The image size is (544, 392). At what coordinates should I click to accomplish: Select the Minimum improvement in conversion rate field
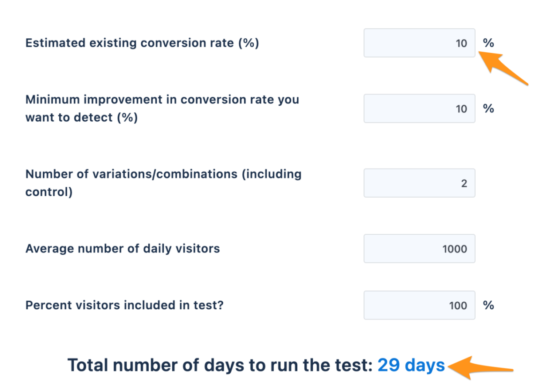(x=419, y=108)
